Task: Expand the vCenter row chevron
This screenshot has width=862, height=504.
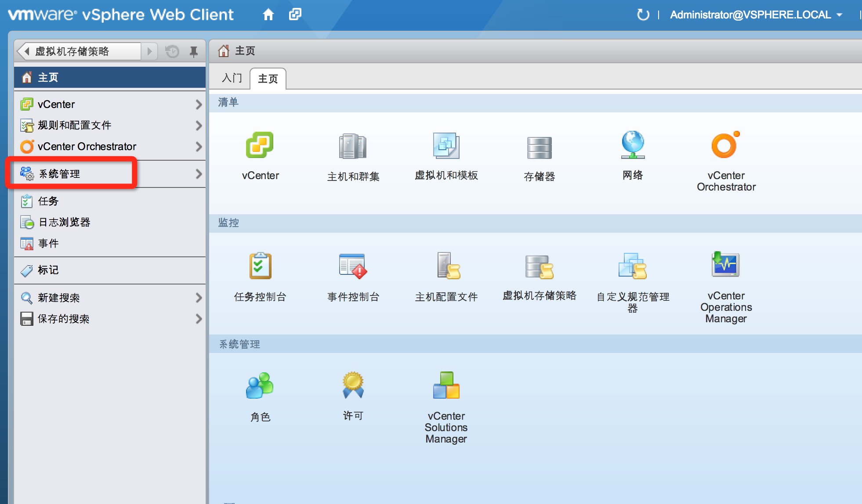Action: [x=199, y=104]
